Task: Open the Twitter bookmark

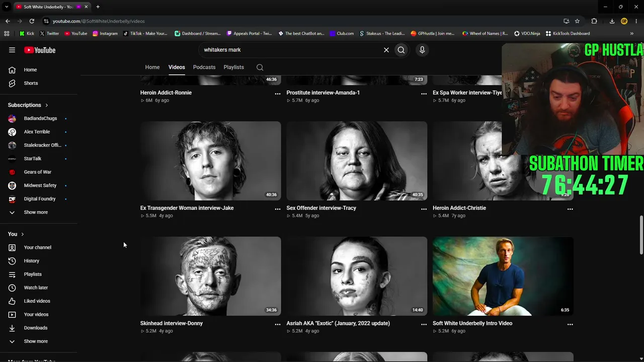Action: tap(49, 34)
